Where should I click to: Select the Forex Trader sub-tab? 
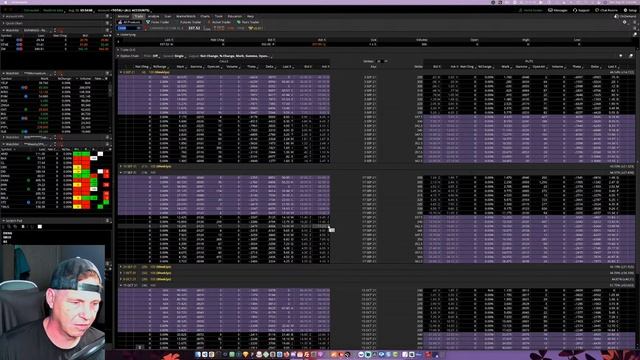(158, 22)
